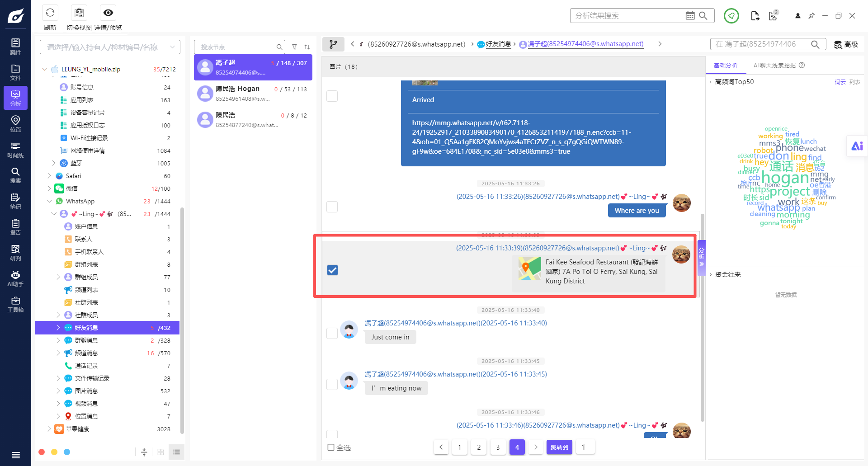Open the 工具箱 toolbox sidebar icon
The image size is (868, 466).
(15, 304)
